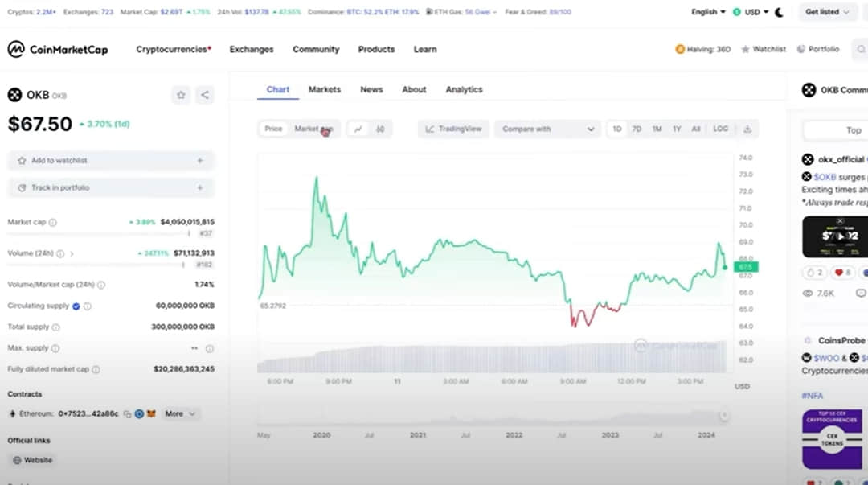Click the chart date range slider handle
Viewport: 868px width, 485px height.
click(723, 415)
